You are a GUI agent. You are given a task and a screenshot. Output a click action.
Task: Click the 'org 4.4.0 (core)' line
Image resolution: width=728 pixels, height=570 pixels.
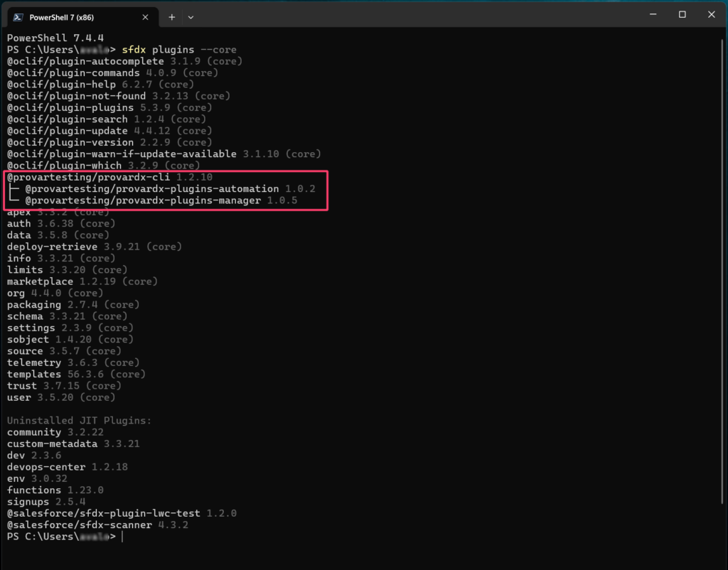click(x=55, y=294)
